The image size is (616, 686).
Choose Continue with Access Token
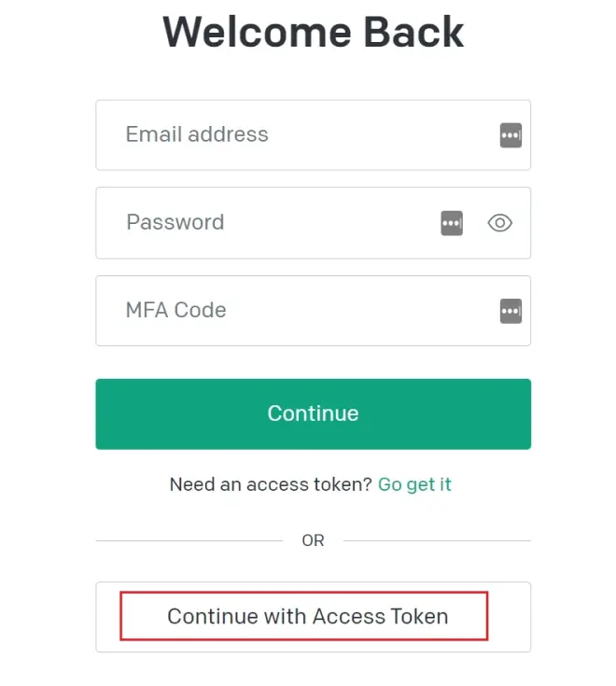307,616
